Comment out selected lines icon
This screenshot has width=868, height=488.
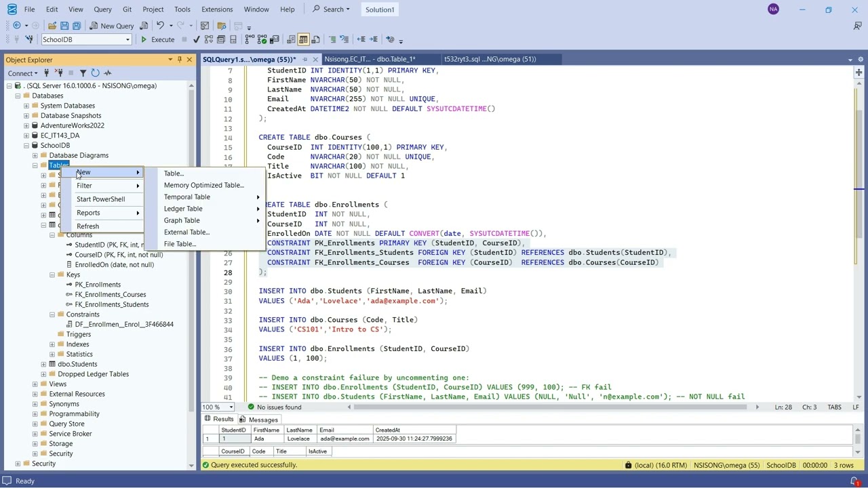click(332, 39)
